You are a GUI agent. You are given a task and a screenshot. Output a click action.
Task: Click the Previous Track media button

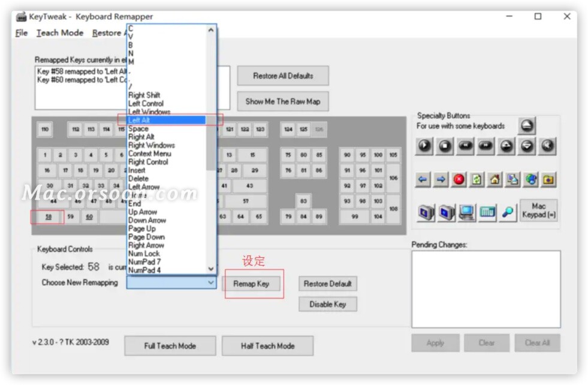click(x=465, y=146)
